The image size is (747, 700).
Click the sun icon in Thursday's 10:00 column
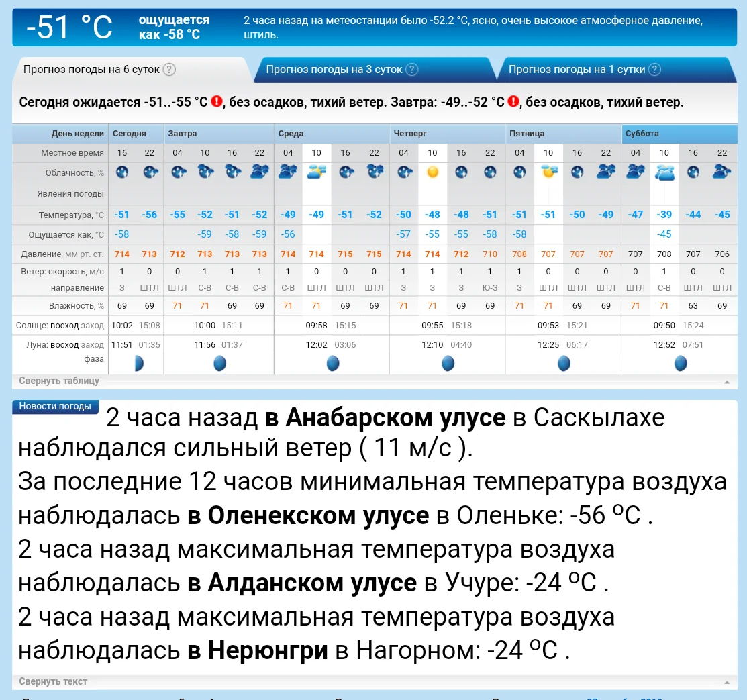pos(432,172)
